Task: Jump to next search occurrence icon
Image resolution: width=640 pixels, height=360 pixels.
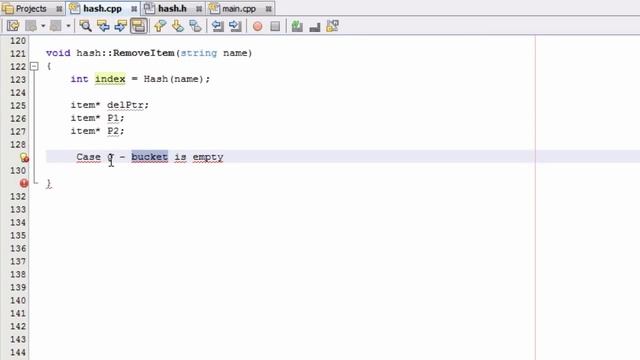Action: [120, 26]
